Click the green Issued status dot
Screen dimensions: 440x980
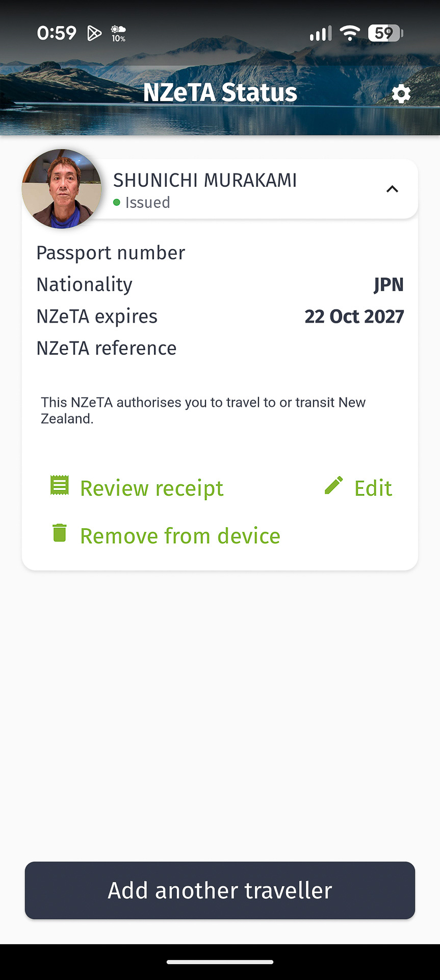pyautogui.click(x=116, y=203)
